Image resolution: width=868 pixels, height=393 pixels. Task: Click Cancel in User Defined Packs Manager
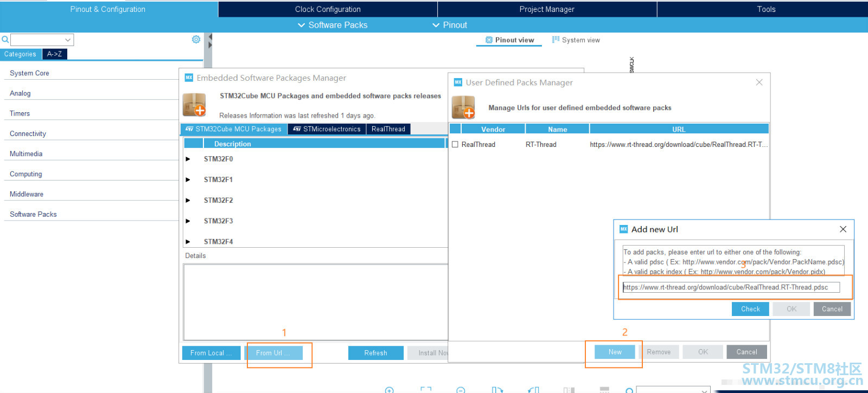click(x=746, y=352)
